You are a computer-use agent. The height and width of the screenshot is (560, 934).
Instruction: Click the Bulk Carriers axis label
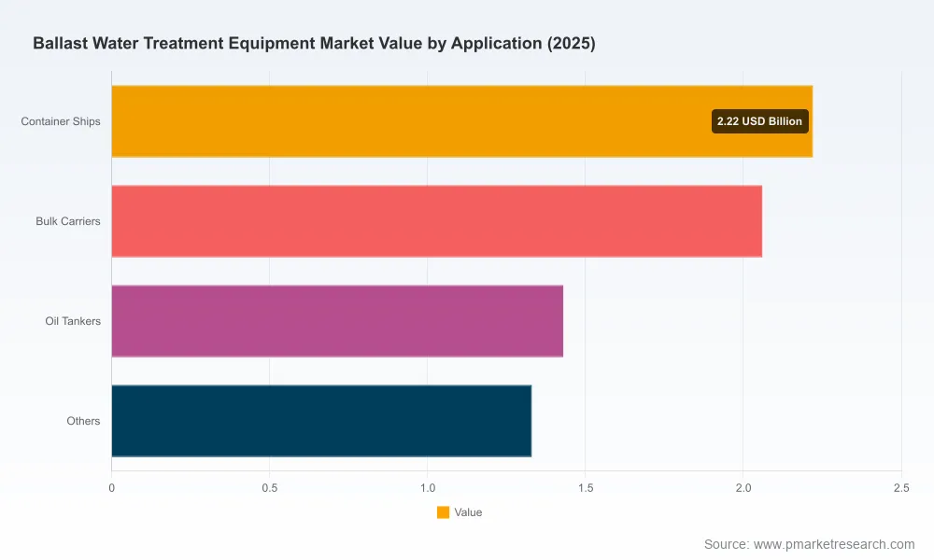68,221
